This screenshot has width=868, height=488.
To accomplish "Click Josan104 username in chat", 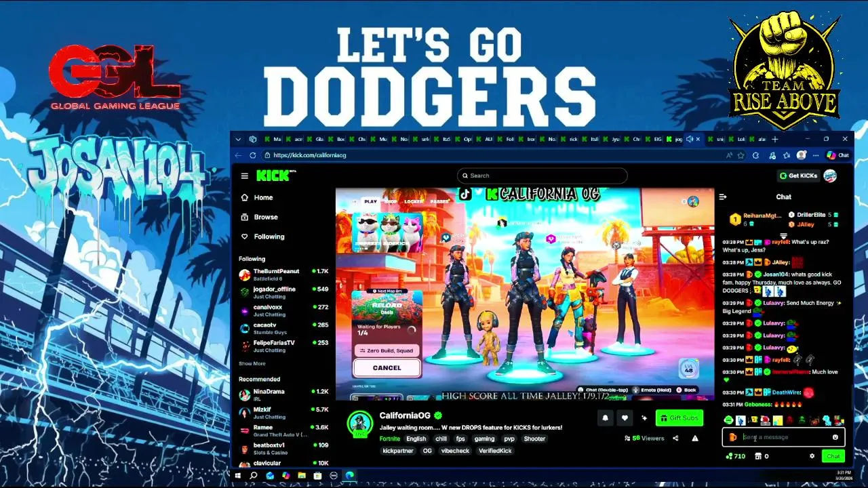I will tap(775, 274).
